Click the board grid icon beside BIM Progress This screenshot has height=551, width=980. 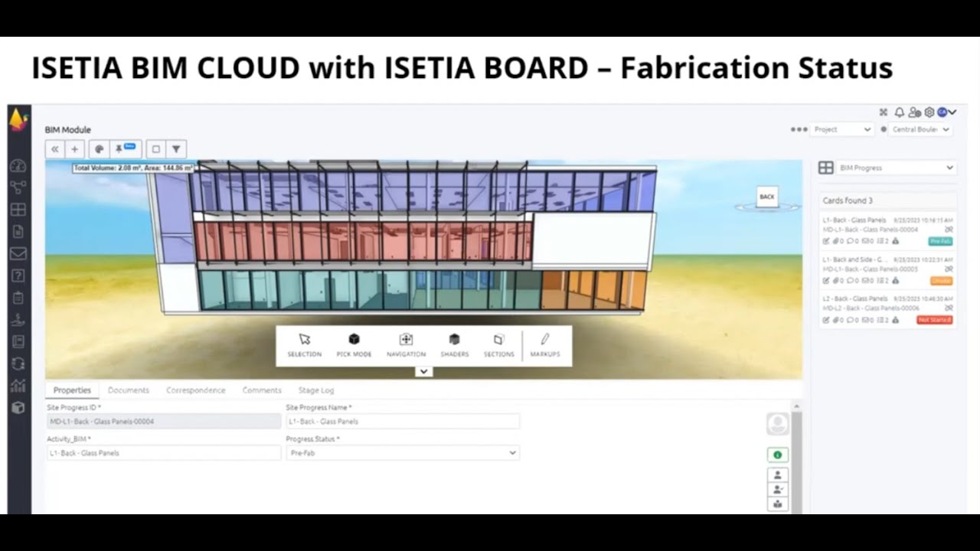tap(825, 168)
